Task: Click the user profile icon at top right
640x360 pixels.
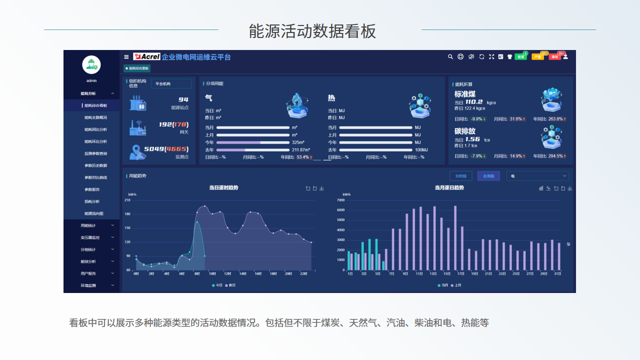Action: point(566,57)
